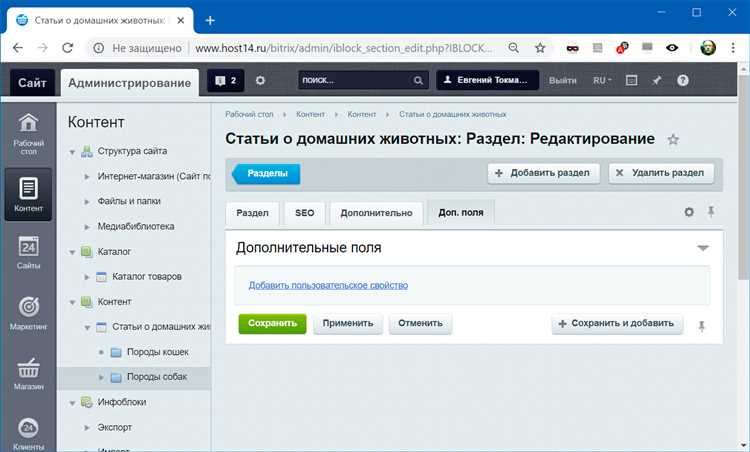Open the help question mark icon
Screen dimensions: 750x452
pyautogui.click(x=683, y=80)
